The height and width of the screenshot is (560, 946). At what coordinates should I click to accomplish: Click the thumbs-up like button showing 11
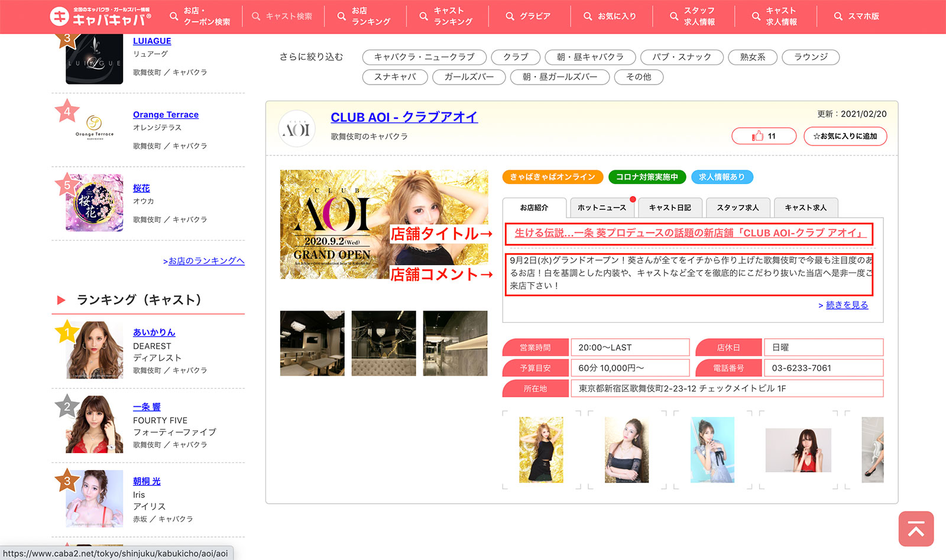[x=763, y=136]
